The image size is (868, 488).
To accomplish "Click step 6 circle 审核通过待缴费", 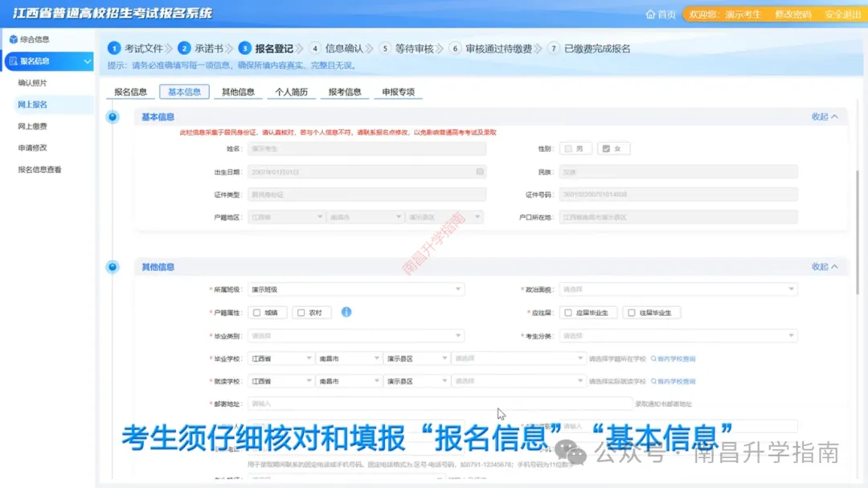I will pyautogui.click(x=455, y=49).
